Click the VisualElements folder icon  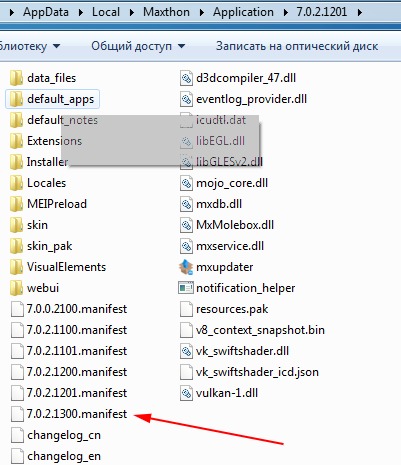[x=16, y=267]
